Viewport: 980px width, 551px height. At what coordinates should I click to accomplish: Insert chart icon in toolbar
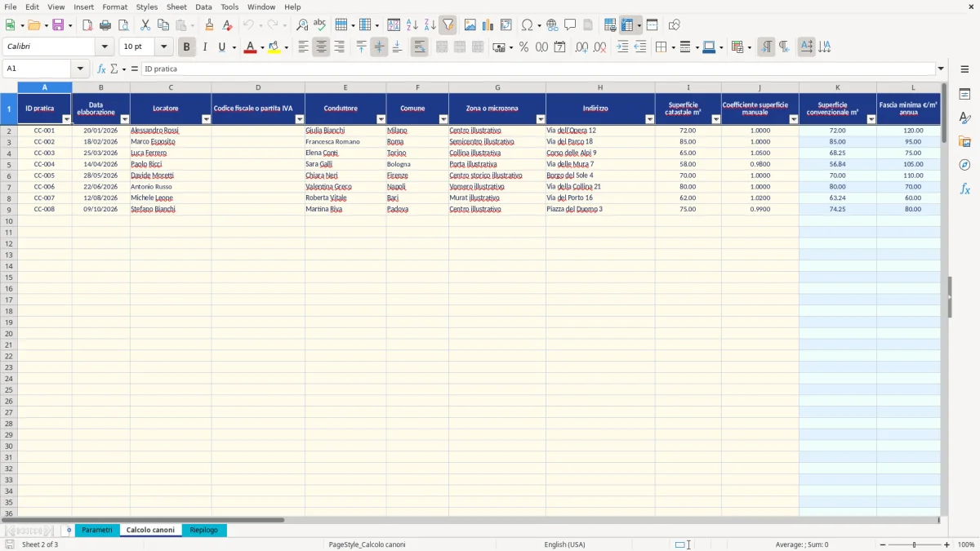(488, 25)
